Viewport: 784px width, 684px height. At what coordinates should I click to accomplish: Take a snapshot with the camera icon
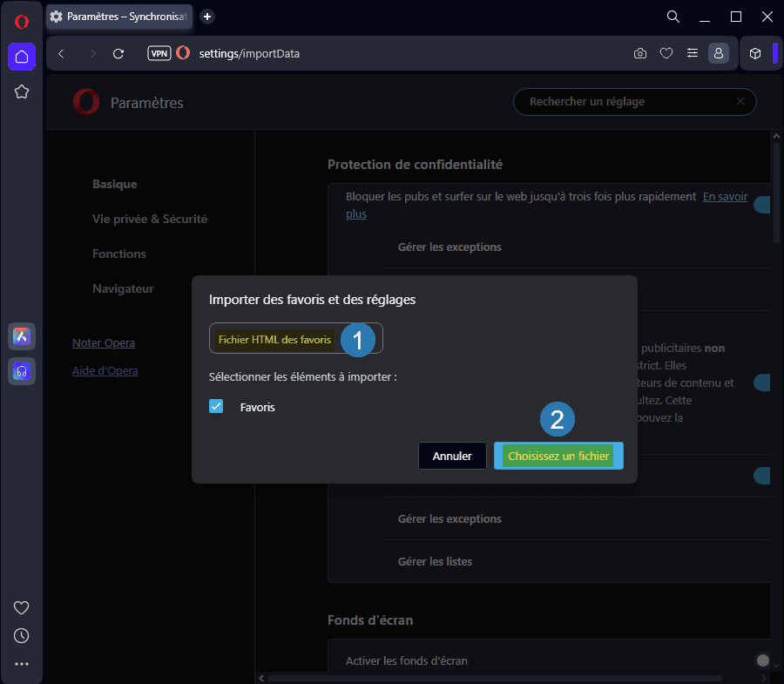pyautogui.click(x=640, y=53)
